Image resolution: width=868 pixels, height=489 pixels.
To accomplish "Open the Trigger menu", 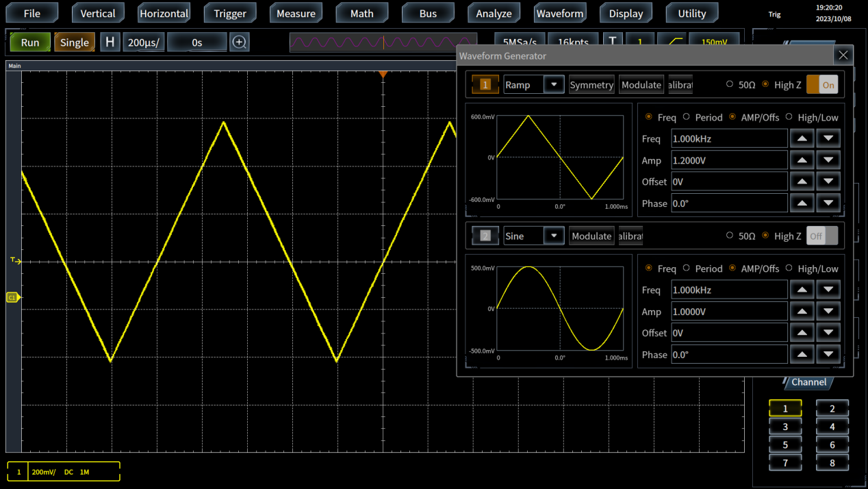I will 230,13.
